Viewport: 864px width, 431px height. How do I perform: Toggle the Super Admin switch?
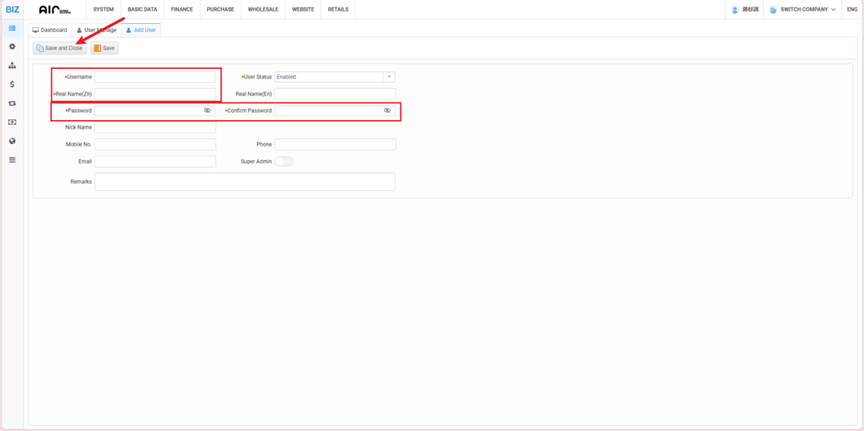click(284, 161)
